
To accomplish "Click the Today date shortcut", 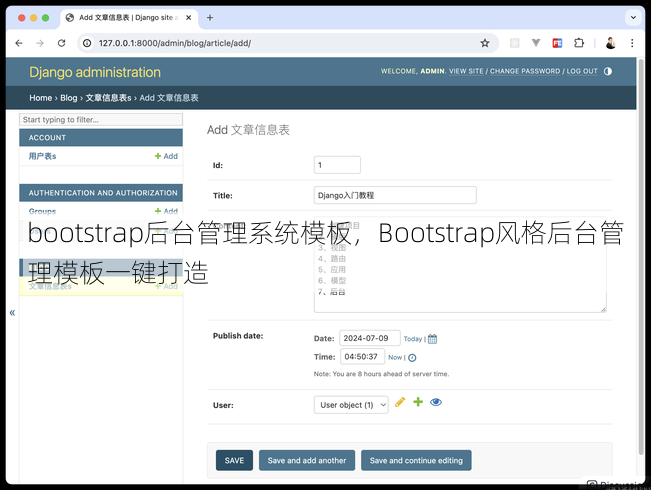I will click(413, 339).
